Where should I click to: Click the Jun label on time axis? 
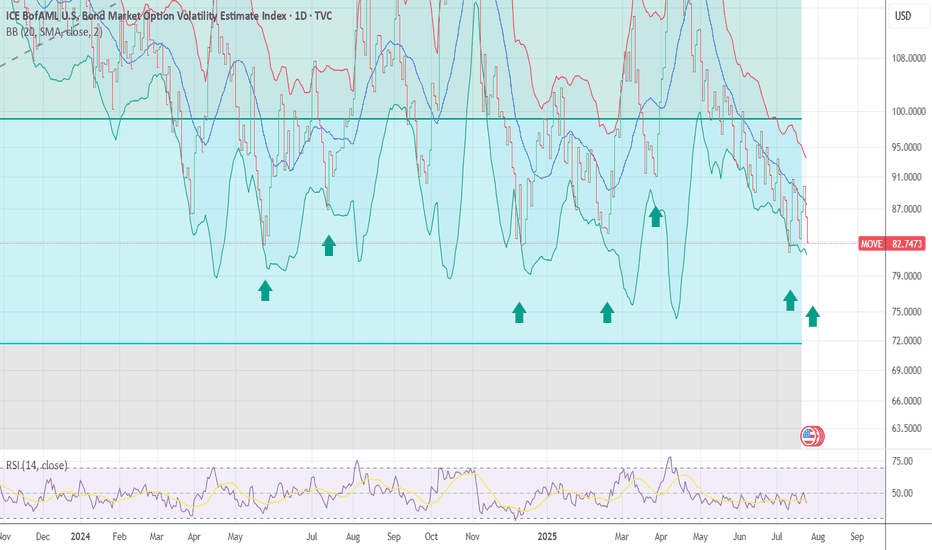pyautogui.click(x=739, y=536)
